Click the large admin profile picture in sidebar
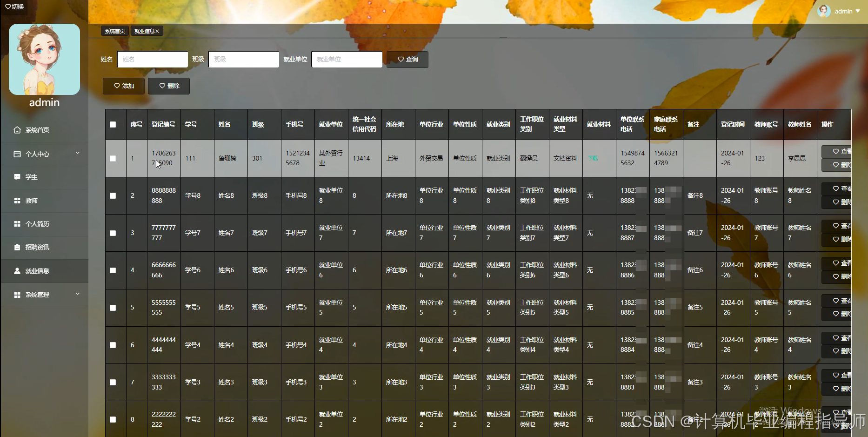The width and height of the screenshot is (868, 437). [44, 59]
